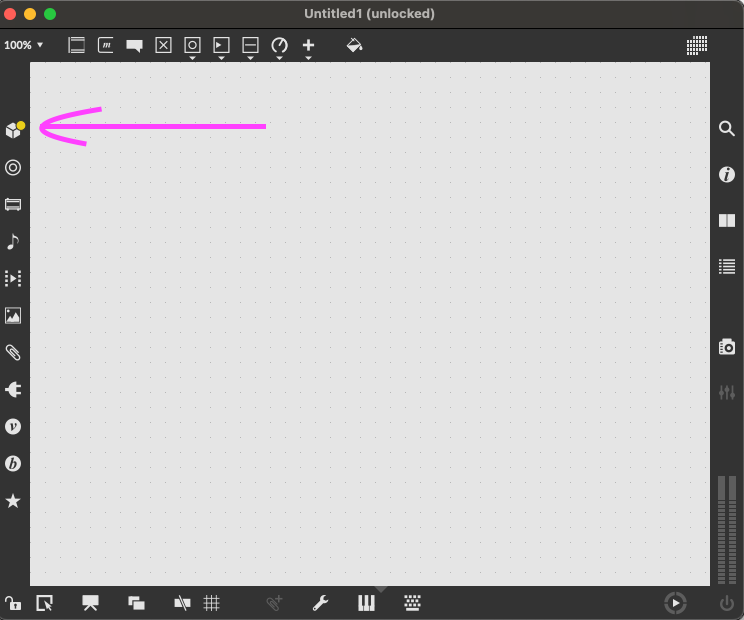This screenshot has width=744, height=620.
Task: Toggle the wrench debugging icon
Action: 320,603
